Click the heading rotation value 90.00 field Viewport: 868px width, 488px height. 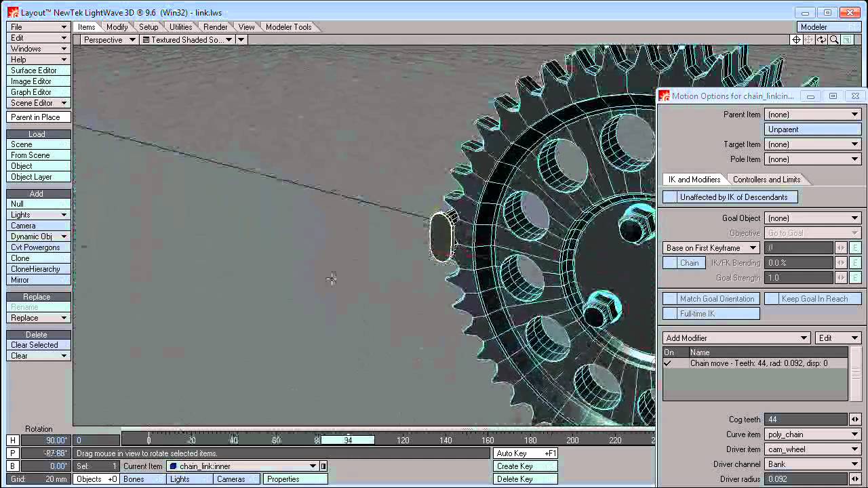click(x=45, y=441)
